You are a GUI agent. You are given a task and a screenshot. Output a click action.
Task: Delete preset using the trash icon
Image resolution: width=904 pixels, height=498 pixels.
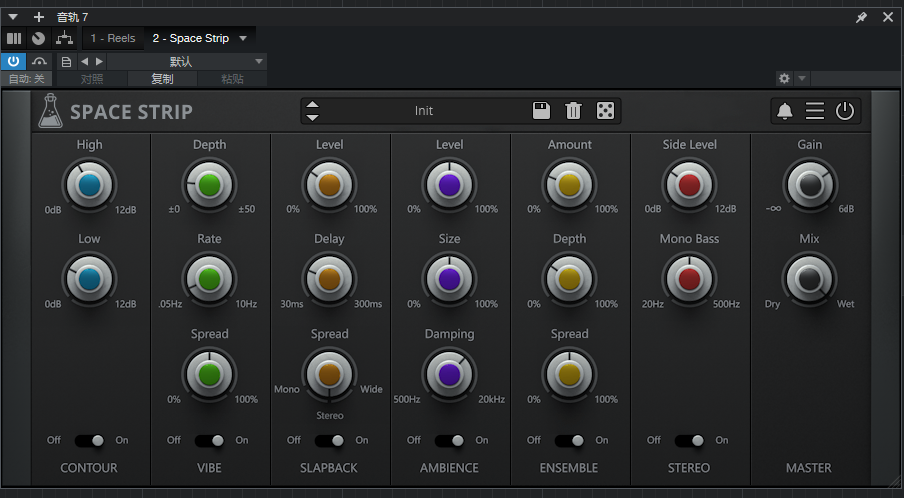coord(573,111)
